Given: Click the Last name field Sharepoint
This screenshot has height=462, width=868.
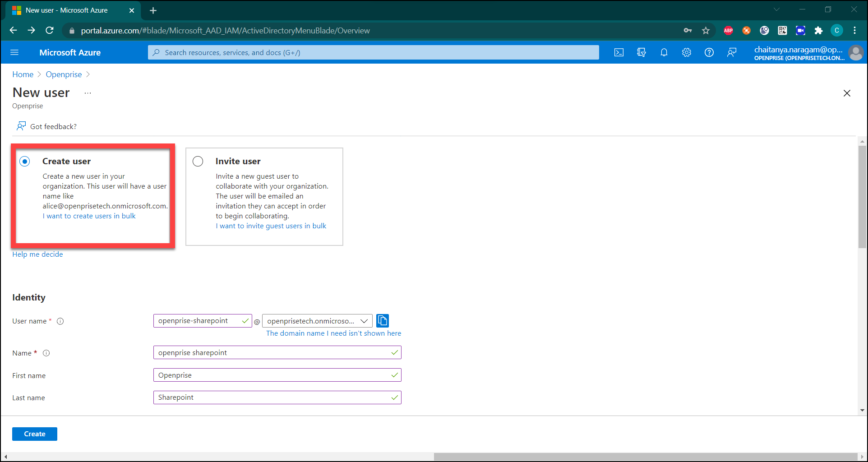Looking at the screenshot, I should [277, 397].
